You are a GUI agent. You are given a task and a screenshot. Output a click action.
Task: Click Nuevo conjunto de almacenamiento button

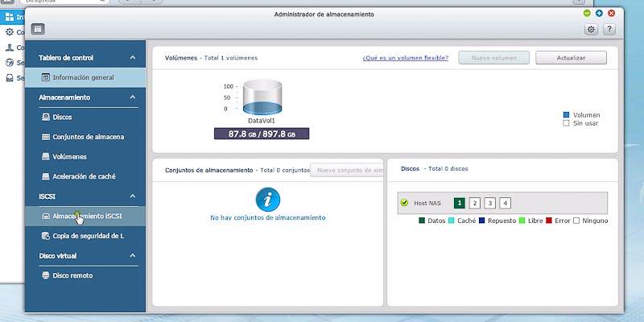[347, 170]
